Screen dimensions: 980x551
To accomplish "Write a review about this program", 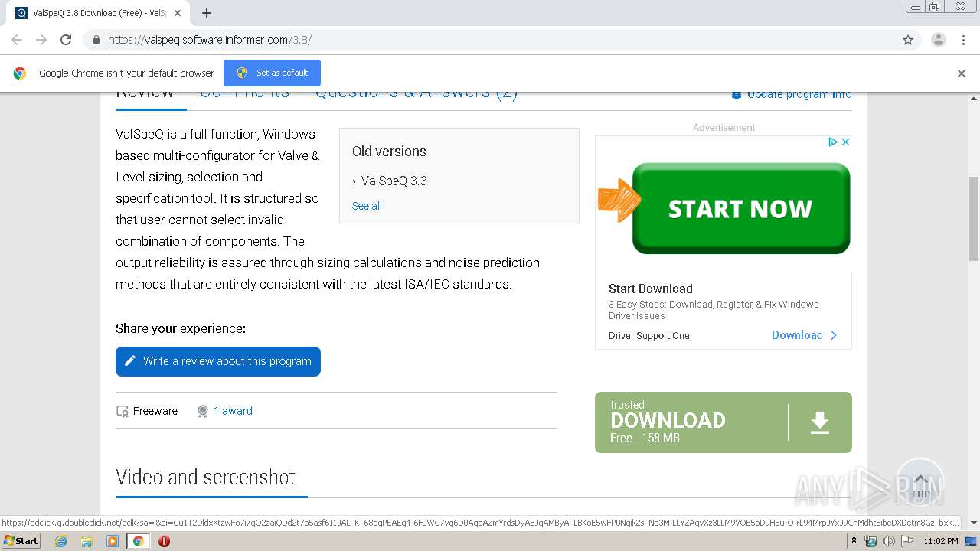I will click(218, 361).
